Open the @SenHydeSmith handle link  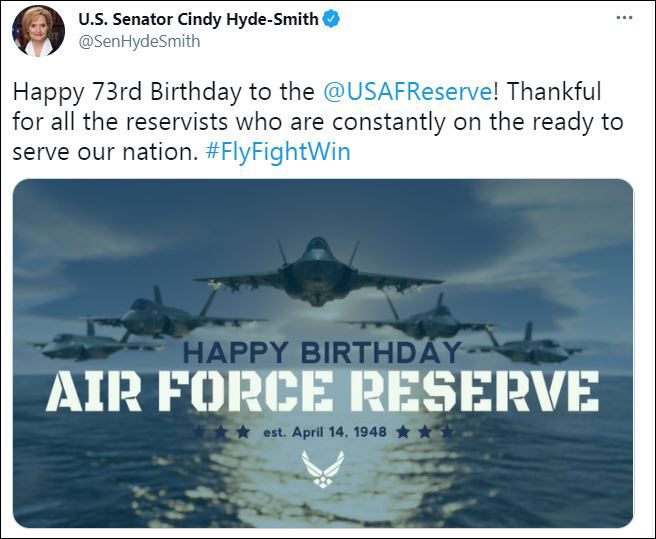point(139,41)
